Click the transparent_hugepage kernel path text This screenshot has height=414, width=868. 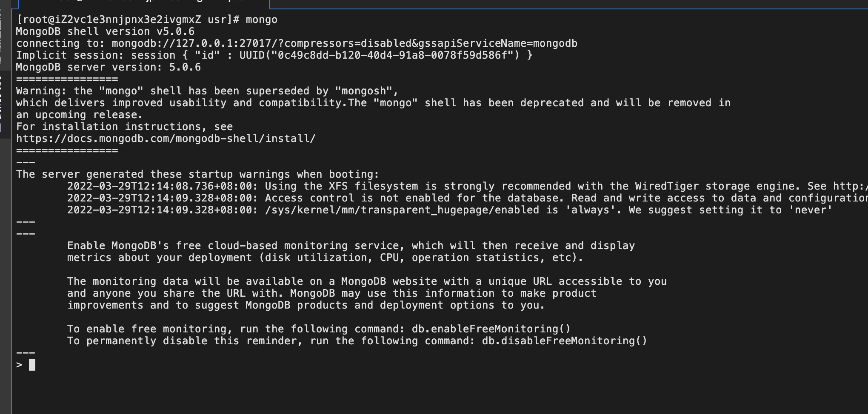pyautogui.click(x=402, y=210)
